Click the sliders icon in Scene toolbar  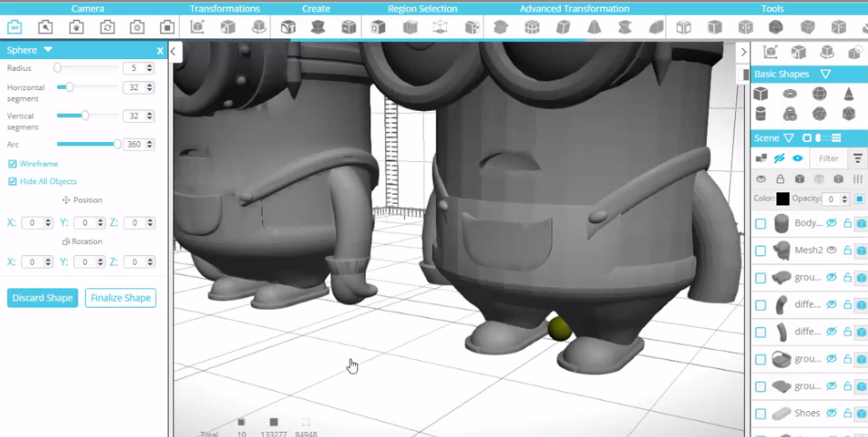pos(858,179)
